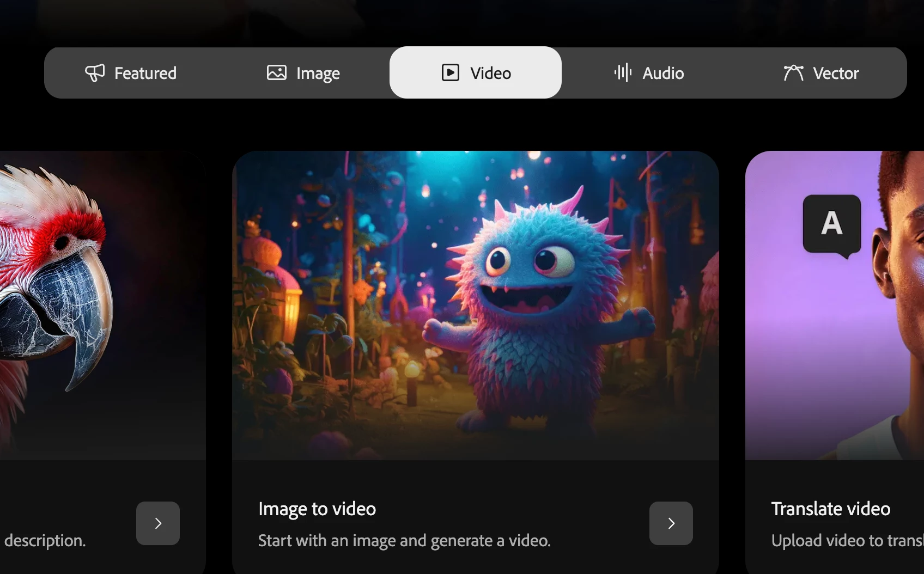Viewport: 924px width, 574px height.
Task: Open the Translate video card image
Action: click(835, 306)
